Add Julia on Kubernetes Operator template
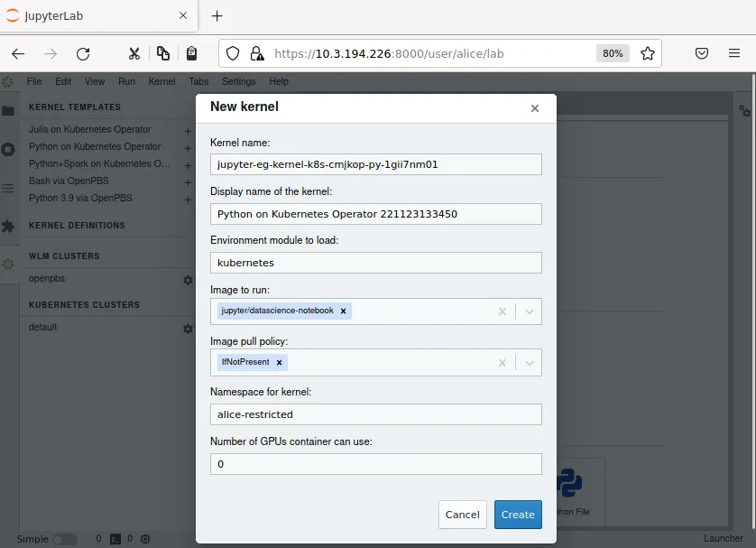756x548 pixels. click(188, 131)
